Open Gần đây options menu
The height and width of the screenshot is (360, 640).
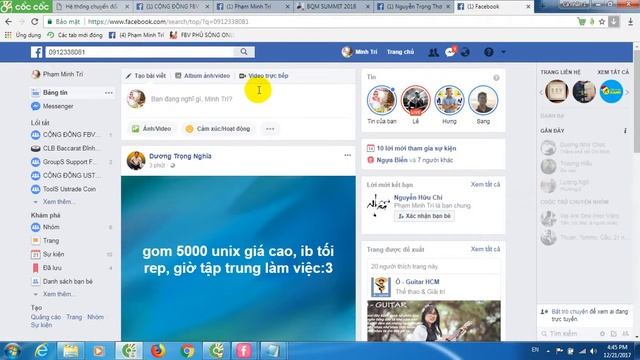(x=625, y=131)
